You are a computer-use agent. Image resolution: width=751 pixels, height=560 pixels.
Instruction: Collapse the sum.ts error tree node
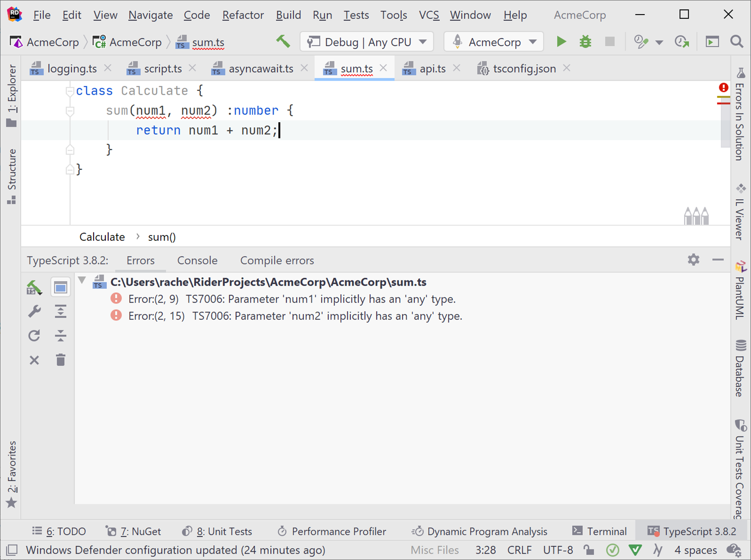click(82, 281)
